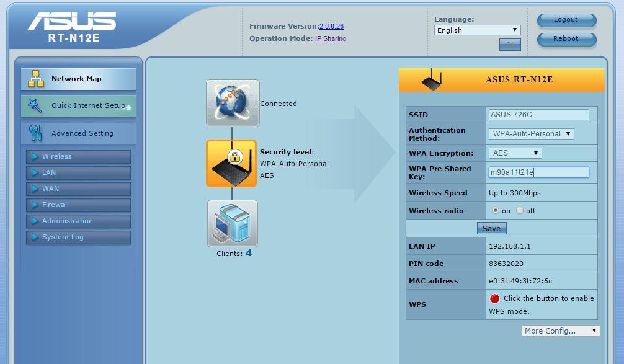Click the arrow icon beside Firewall
The height and width of the screenshot is (364, 624).
coord(35,205)
